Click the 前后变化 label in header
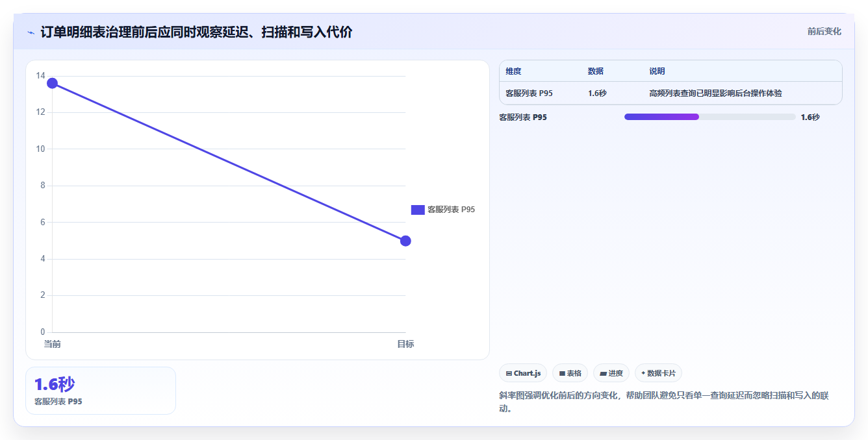868x440 pixels. tap(824, 31)
